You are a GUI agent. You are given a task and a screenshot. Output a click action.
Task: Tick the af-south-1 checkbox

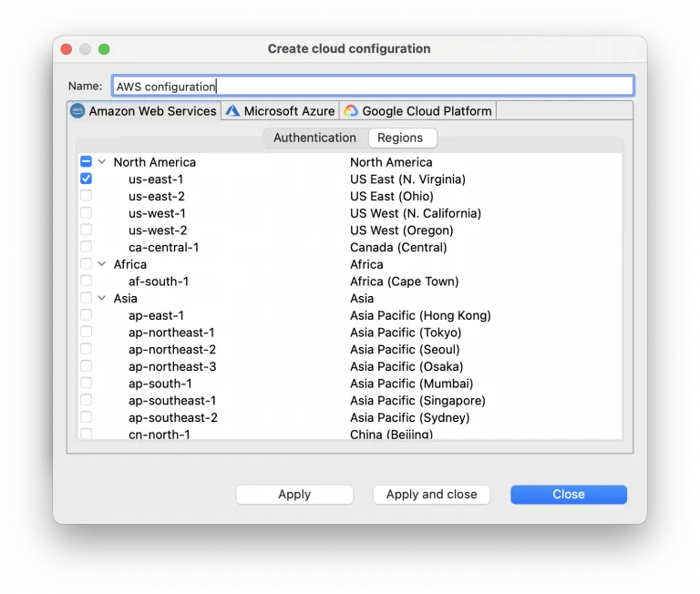87,281
